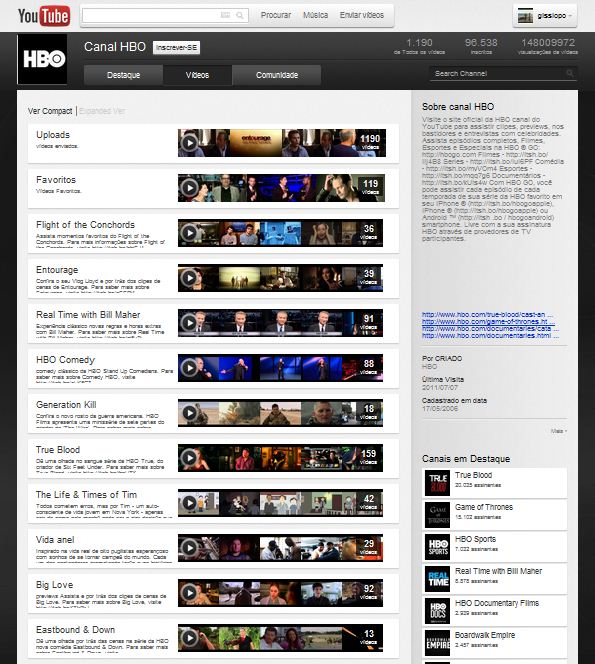Viewport: 595px width, 664px height.
Task: Play the Favoritos playlist
Action: (x=189, y=188)
